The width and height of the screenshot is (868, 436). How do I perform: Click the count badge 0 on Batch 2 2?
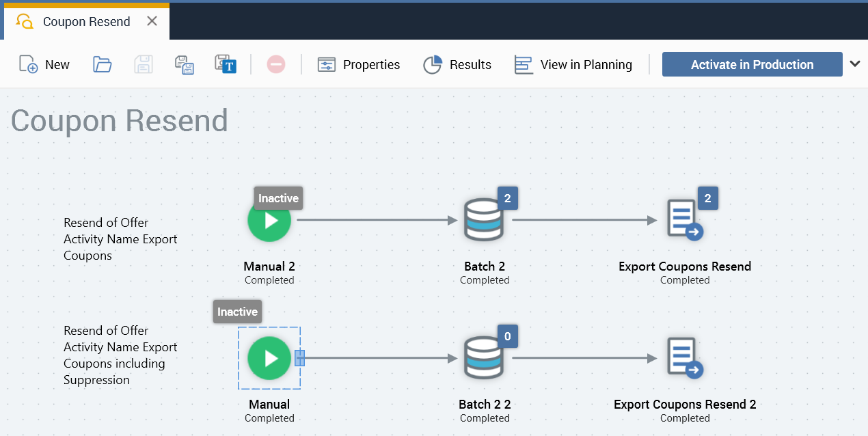coord(507,336)
